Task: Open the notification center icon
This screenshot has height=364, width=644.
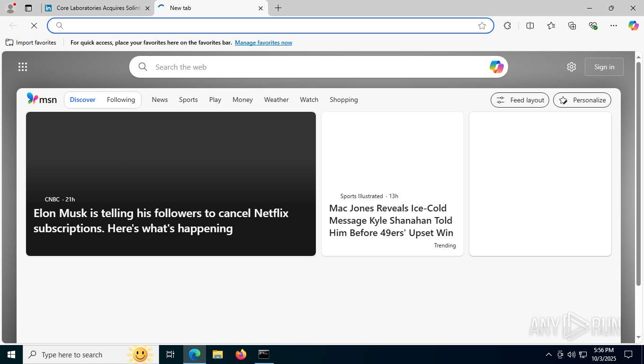Action: pos(628,355)
